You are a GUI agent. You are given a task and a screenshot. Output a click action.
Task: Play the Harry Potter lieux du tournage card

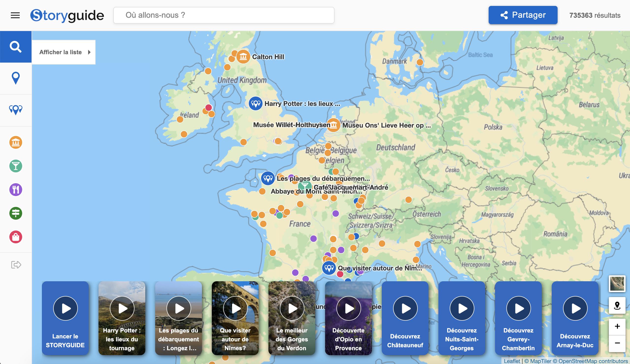(x=122, y=308)
